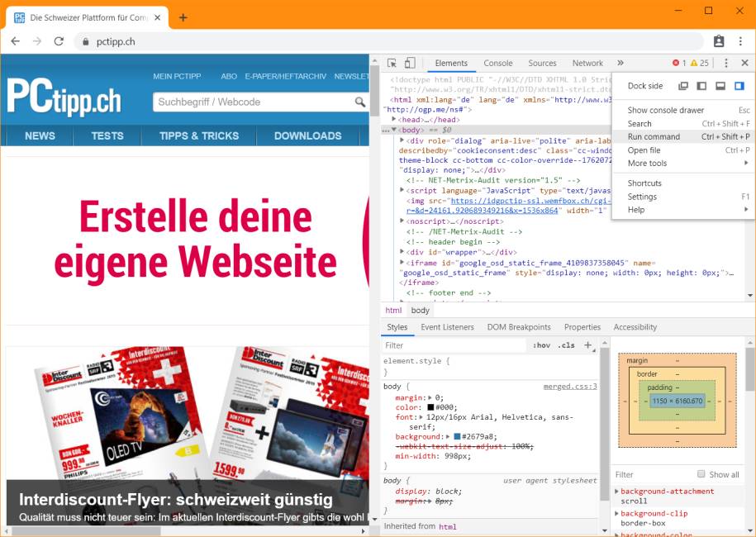Dock DevTools to the left side
756x537 pixels.
tap(701, 87)
